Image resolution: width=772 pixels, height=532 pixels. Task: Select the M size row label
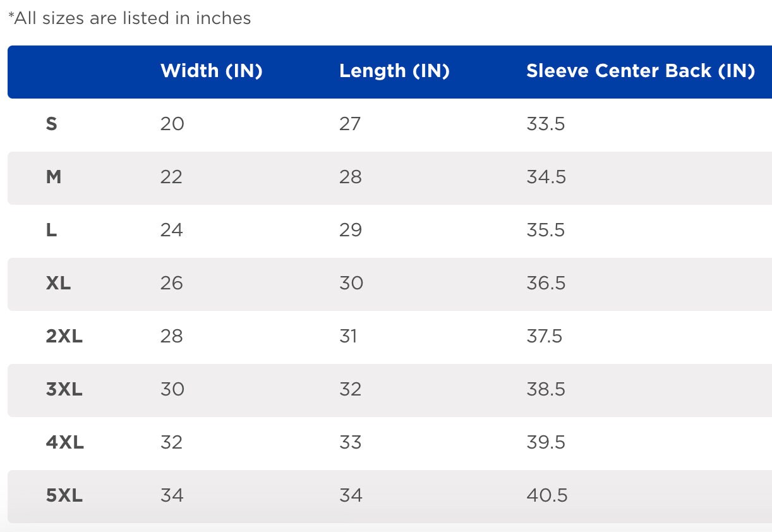pos(54,177)
